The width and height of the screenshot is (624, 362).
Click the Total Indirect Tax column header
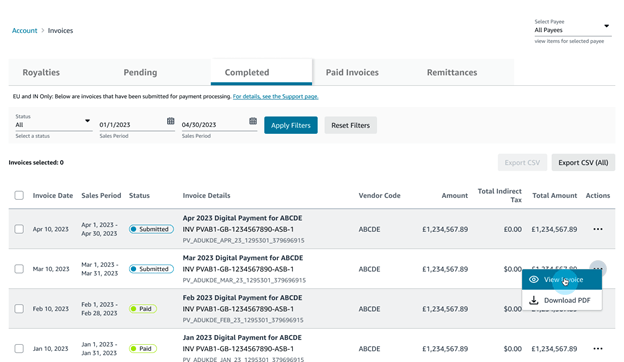point(499,195)
